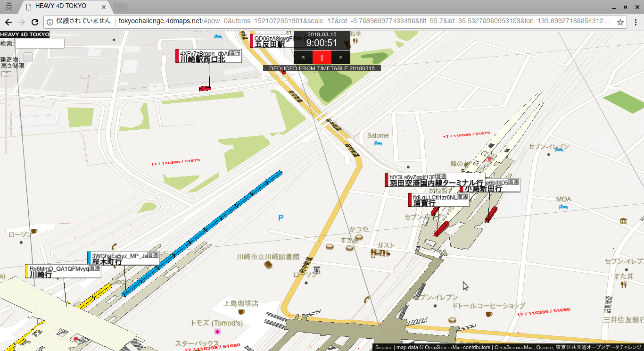Image resolution: width=644 pixels, height=351 pixels.
Task: Click the blue 桜木町行 train model
Action: click(203, 233)
